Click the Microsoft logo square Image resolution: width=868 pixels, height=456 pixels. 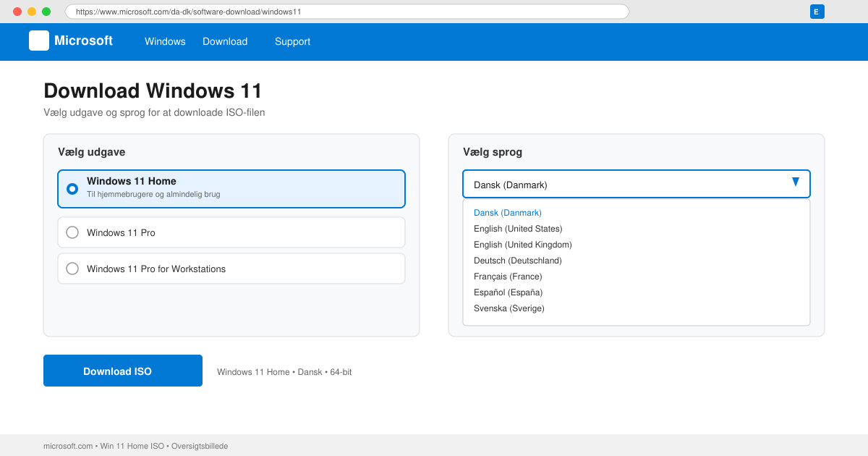point(39,41)
